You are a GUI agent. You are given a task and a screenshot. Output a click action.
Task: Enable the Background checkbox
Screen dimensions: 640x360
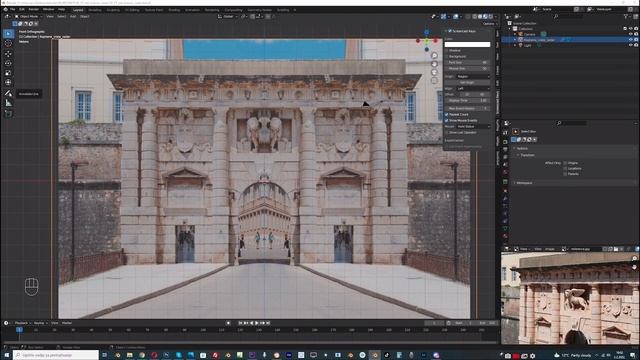447,56
